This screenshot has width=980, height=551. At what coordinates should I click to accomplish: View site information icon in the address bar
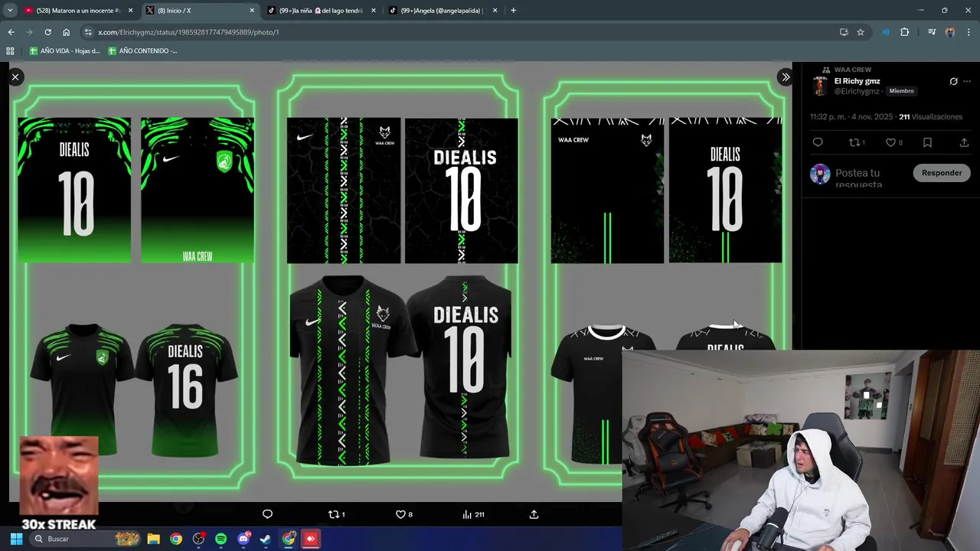88,32
